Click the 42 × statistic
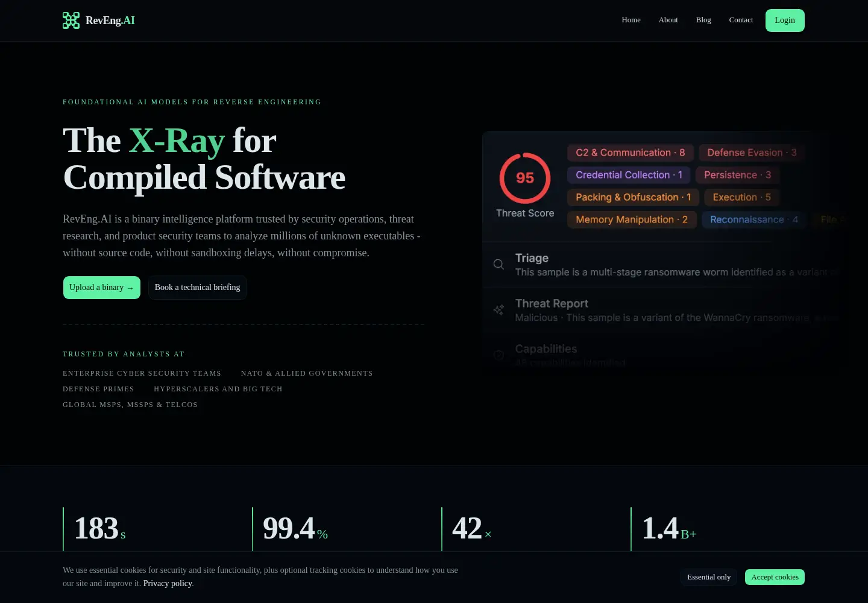The height and width of the screenshot is (603, 868). (472, 528)
